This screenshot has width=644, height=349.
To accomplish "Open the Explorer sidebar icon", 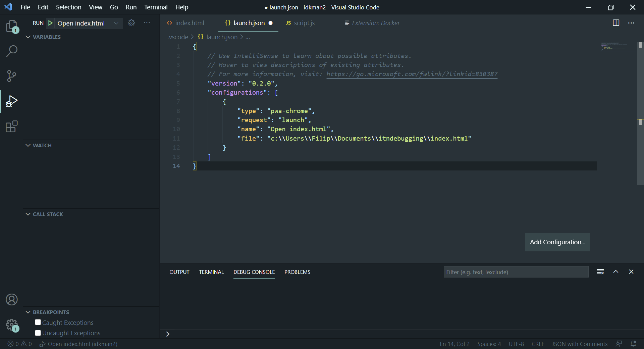I will (12, 27).
